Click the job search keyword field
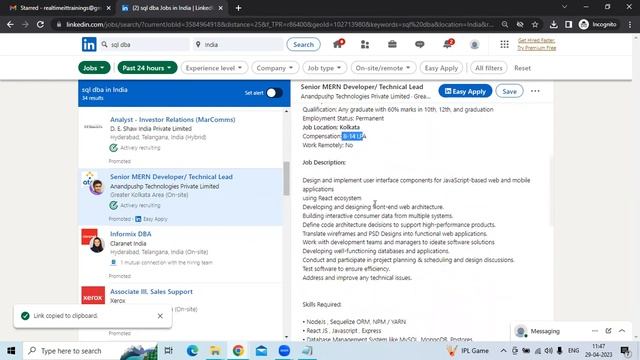Viewport: 640px width, 360px height. [145, 44]
